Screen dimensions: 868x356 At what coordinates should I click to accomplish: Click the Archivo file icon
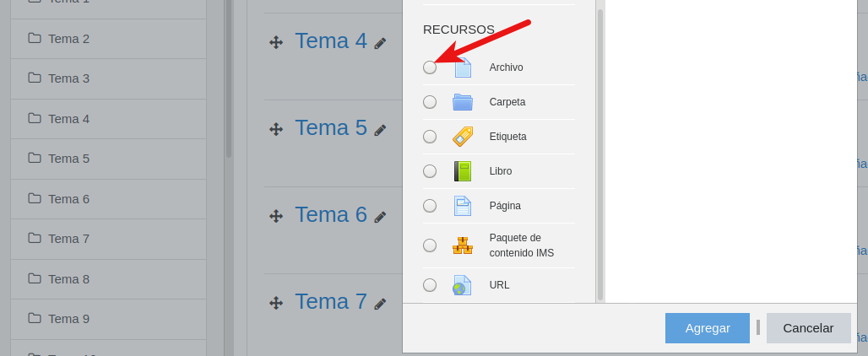tap(463, 67)
